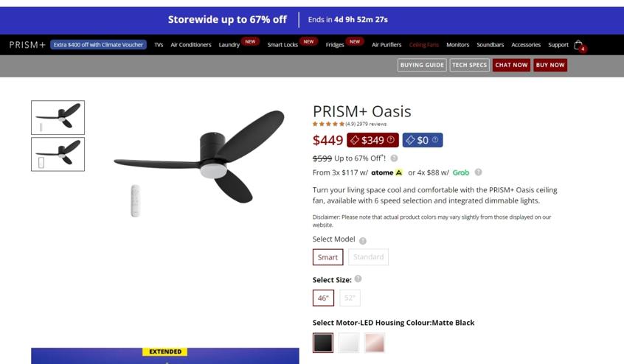Click the help icon beside Select Model
This screenshot has width=624, height=364.
point(363,241)
